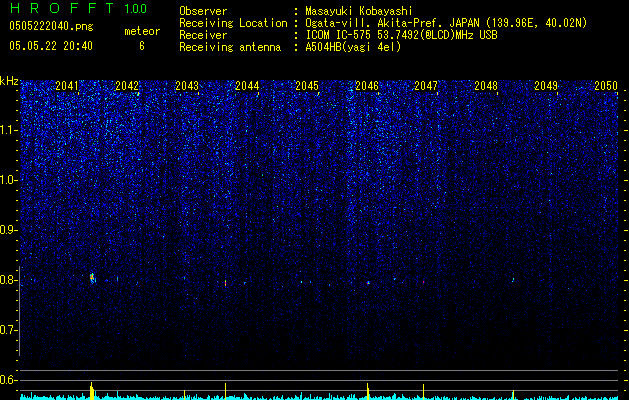Click the 2049 time marker
The image size is (629, 400).
click(546, 86)
